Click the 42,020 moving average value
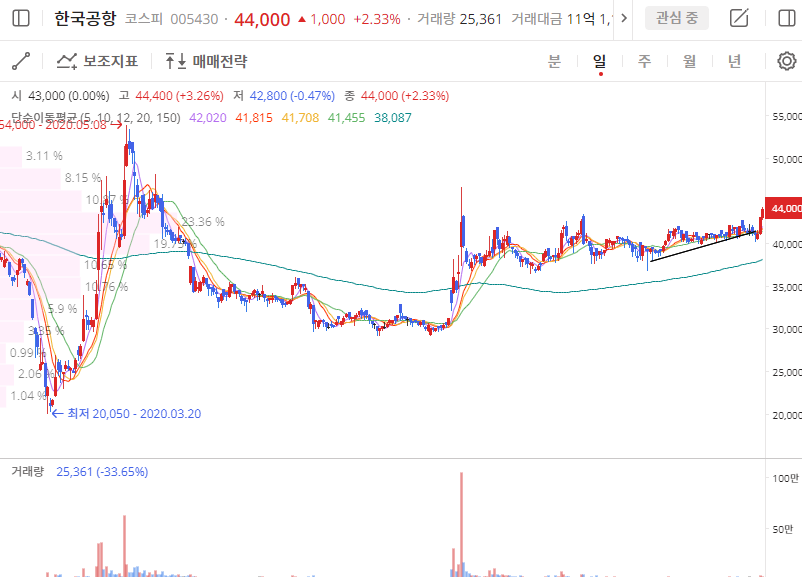The height and width of the screenshot is (577, 802). [x=208, y=118]
